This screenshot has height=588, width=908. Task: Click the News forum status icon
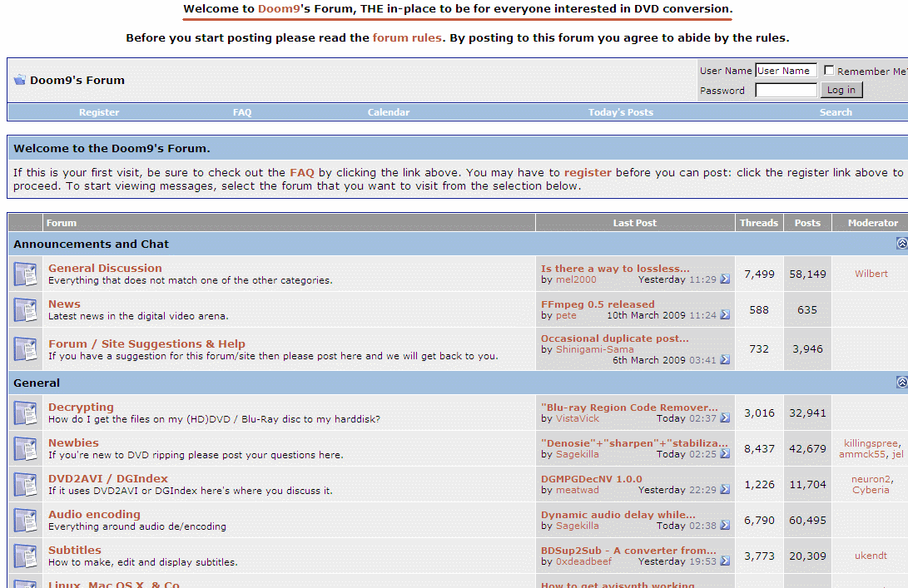(26, 309)
